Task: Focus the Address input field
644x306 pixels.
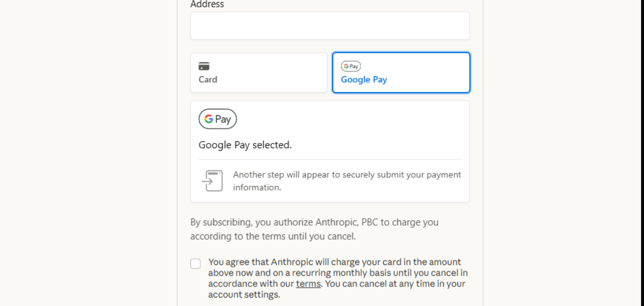Action: click(x=330, y=26)
